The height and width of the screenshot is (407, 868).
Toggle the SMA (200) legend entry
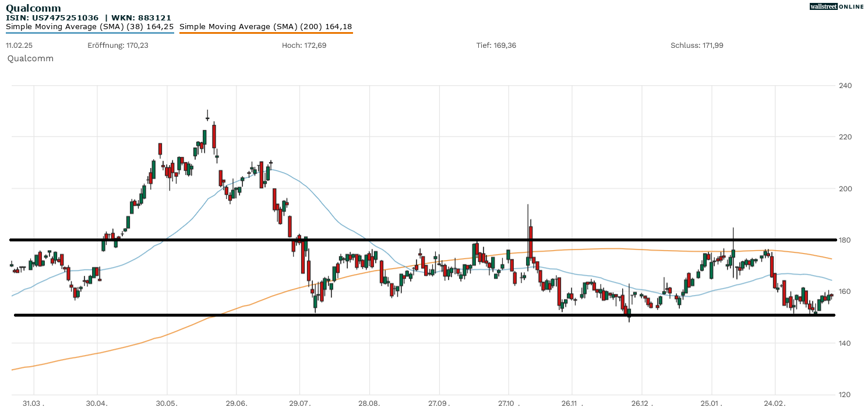point(266,27)
